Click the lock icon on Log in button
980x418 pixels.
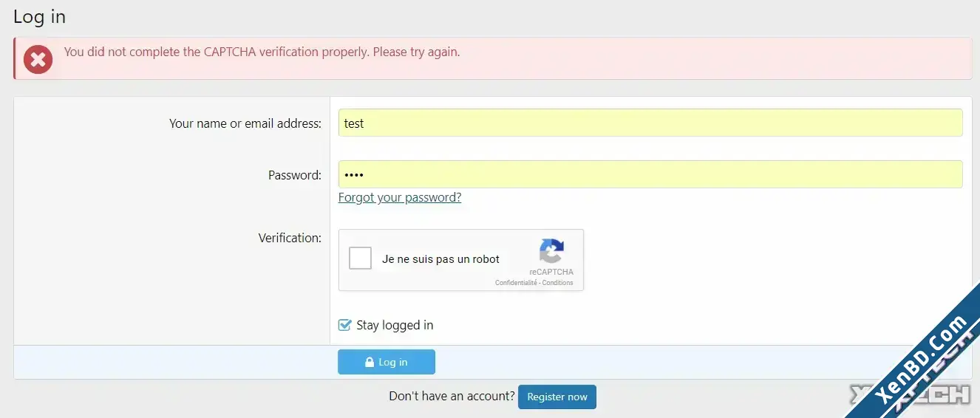[x=369, y=363]
